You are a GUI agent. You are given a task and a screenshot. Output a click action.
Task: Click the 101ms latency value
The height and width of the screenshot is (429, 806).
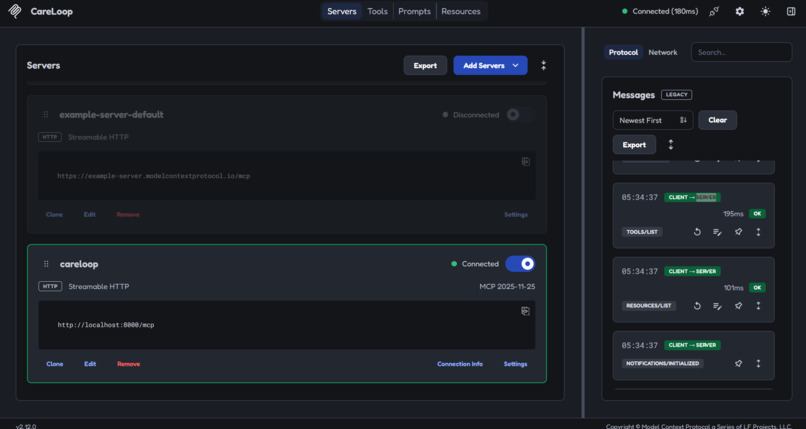point(734,288)
